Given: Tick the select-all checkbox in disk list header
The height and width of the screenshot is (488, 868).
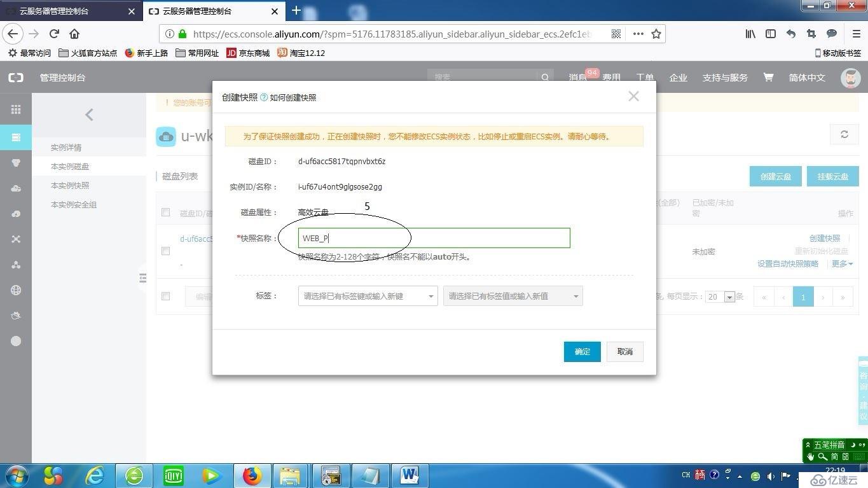Looking at the screenshot, I should coord(166,213).
